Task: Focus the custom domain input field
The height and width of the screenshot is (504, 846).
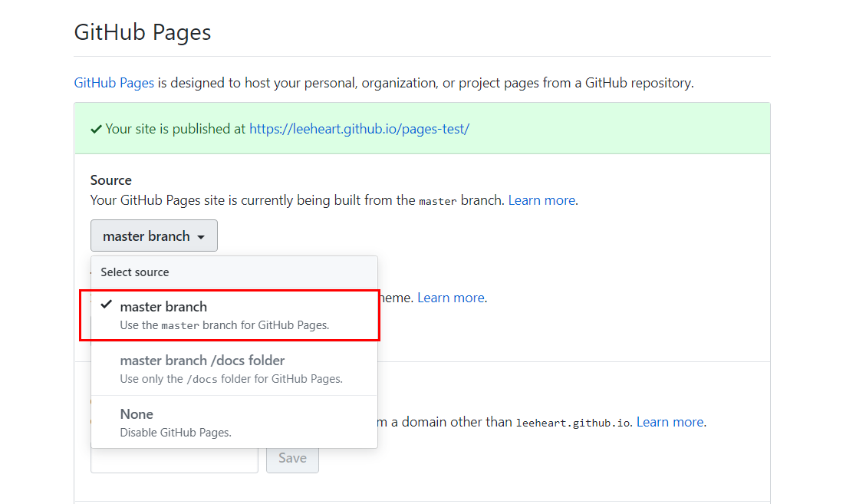Action: 174,459
